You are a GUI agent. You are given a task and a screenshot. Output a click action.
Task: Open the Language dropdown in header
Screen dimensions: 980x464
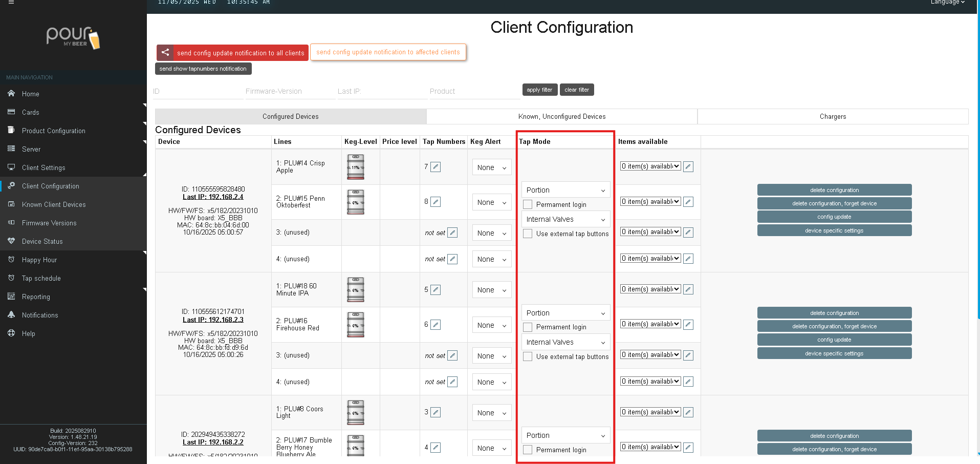click(x=947, y=3)
